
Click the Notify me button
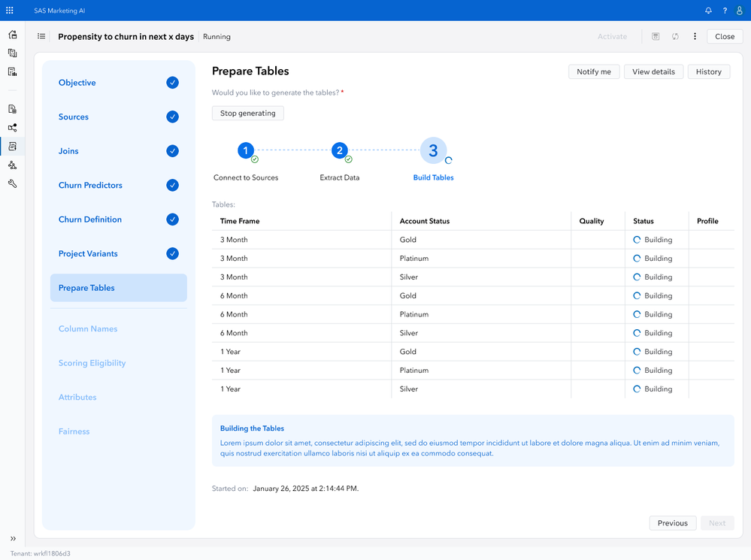pyautogui.click(x=594, y=71)
